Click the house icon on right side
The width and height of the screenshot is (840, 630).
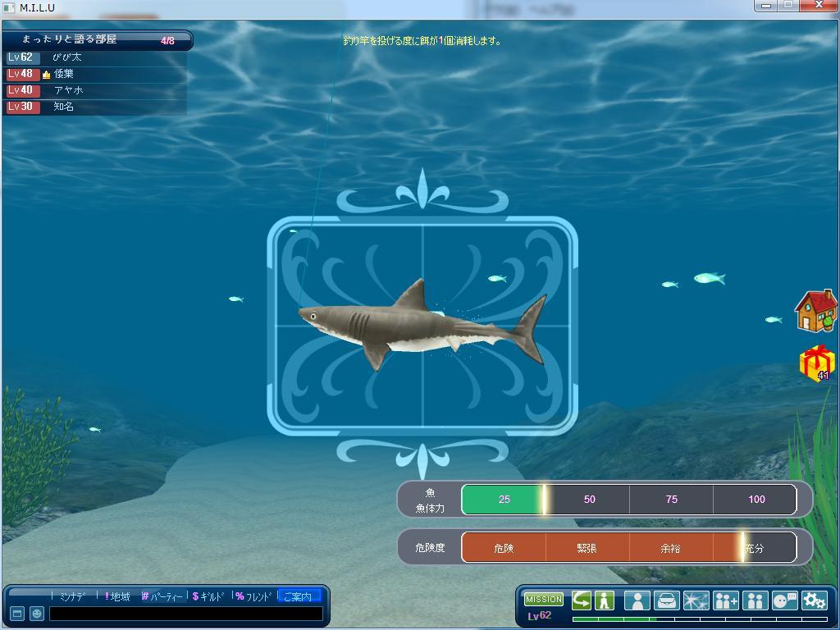[x=815, y=310]
